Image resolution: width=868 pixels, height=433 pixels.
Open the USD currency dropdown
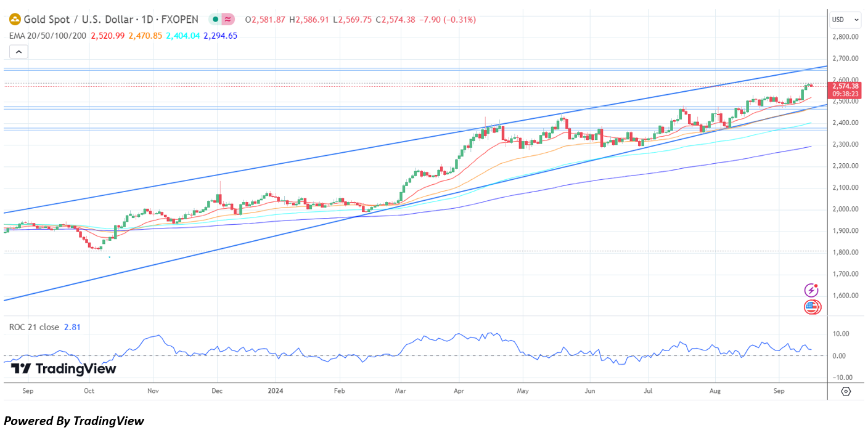pos(845,20)
